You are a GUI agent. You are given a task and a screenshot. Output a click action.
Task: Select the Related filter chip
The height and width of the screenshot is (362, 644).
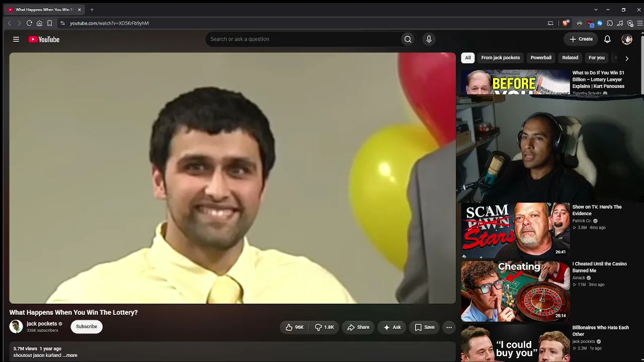(x=570, y=58)
